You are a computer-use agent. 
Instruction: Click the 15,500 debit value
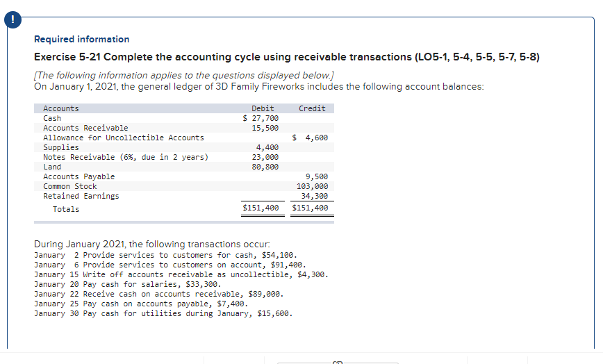point(265,128)
